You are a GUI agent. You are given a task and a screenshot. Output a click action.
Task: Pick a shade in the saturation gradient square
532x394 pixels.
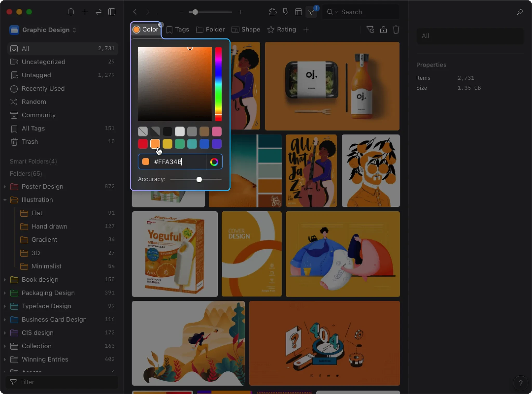click(x=175, y=84)
